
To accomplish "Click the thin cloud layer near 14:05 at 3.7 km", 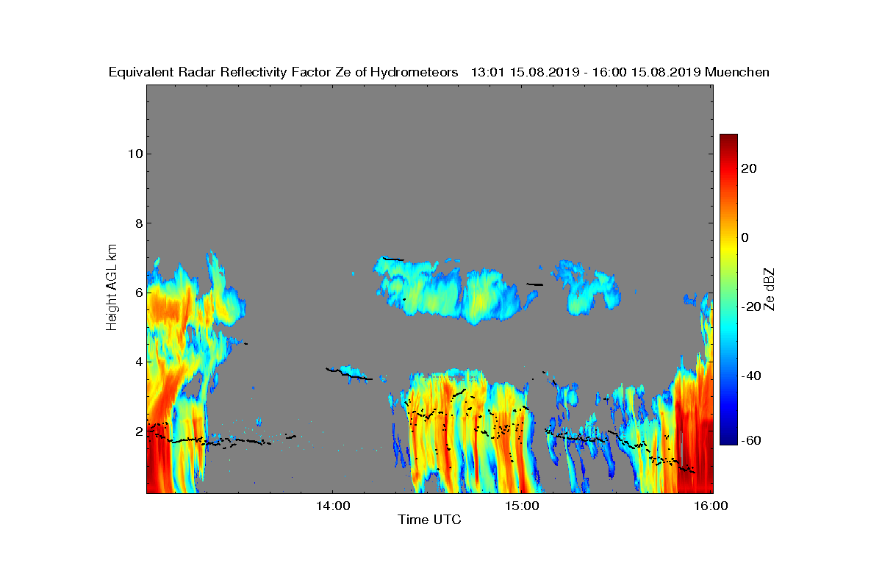I will tap(351, 373).
